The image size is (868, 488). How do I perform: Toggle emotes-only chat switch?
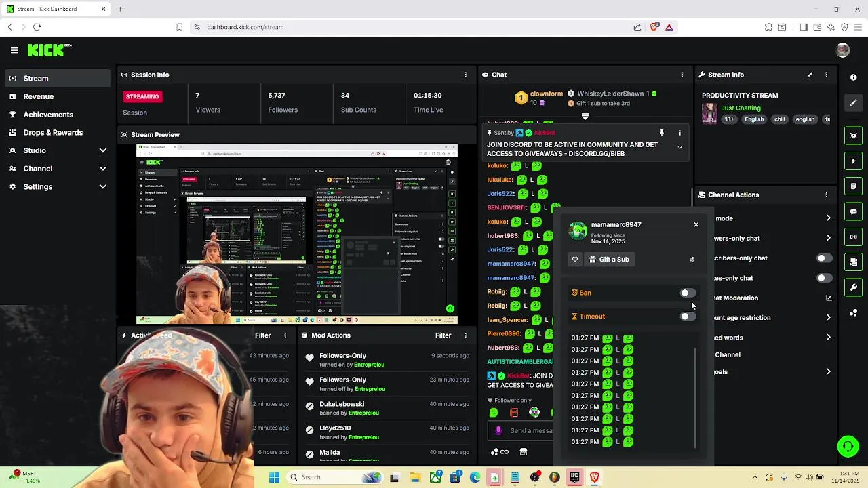(x=823, y=278)
